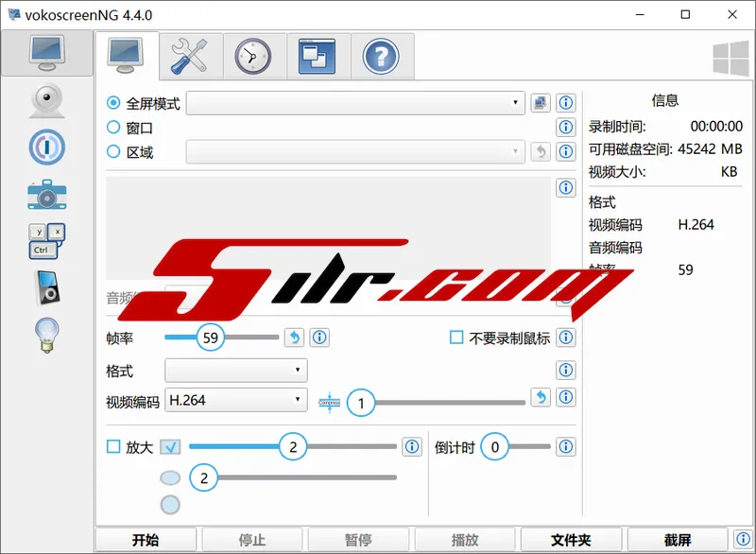Click the info icon next to 帧率 reset
Screen dimensions: 756x554
pyautogui.click(x=319, y=338)
